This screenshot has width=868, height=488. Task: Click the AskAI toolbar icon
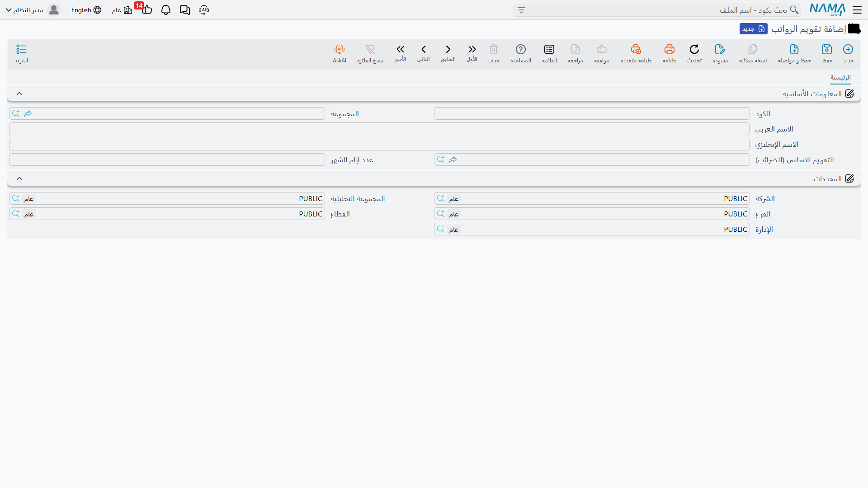[340, 49]
